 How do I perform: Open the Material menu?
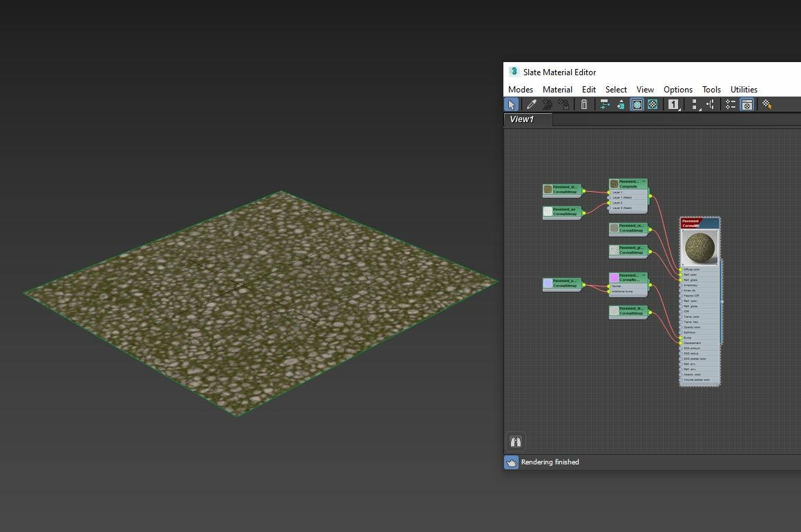557,89
